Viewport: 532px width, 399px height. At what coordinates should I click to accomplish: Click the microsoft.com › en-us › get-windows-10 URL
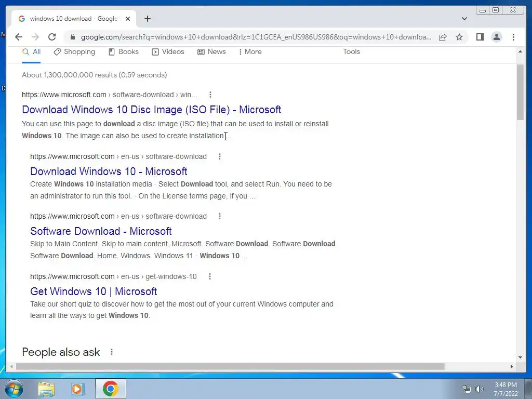pyautogui.click(x=113, y=276)
